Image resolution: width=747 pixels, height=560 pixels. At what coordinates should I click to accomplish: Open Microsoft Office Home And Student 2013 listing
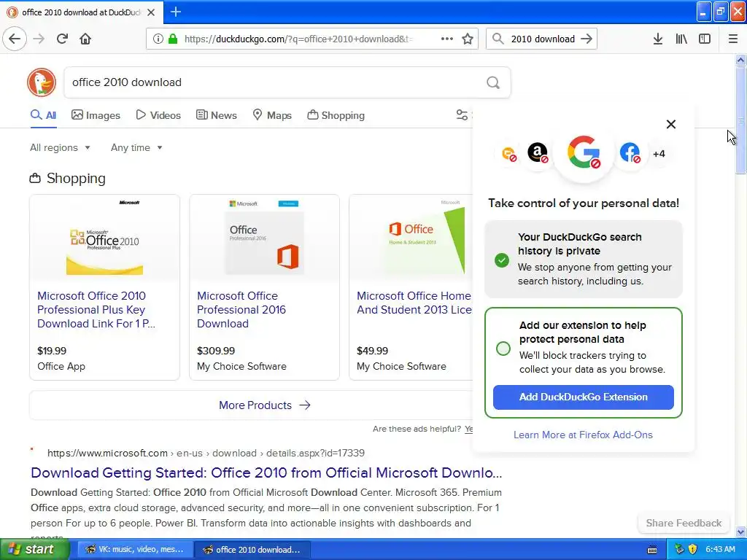point(414,303)
